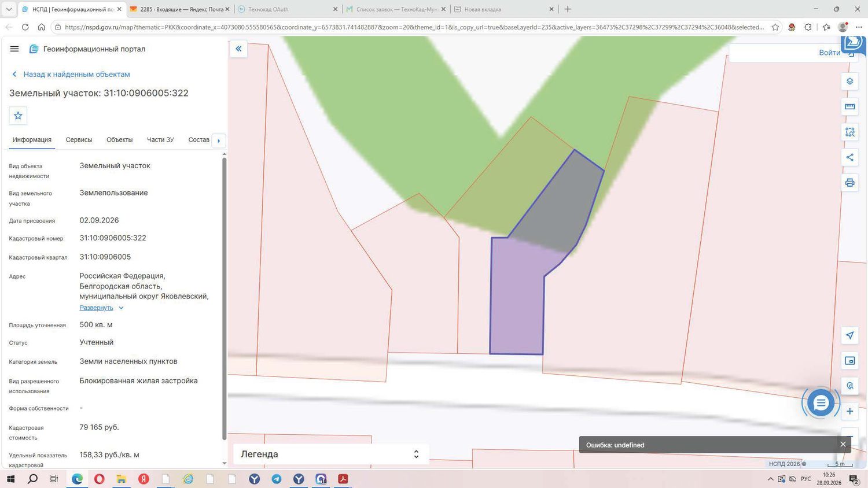Open the Состав tab
The height and width of the screenshot is (488, 868).
pos(198,140)
